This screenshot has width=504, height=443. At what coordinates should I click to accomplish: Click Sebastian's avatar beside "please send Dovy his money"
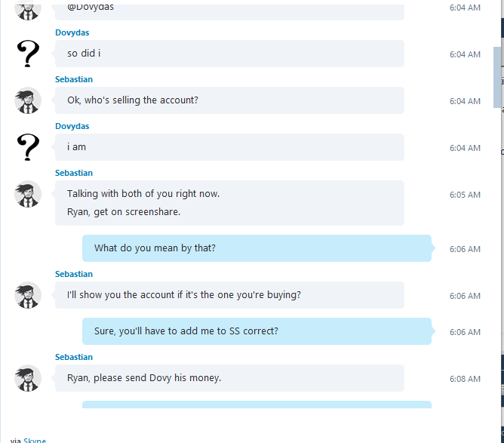28,378
